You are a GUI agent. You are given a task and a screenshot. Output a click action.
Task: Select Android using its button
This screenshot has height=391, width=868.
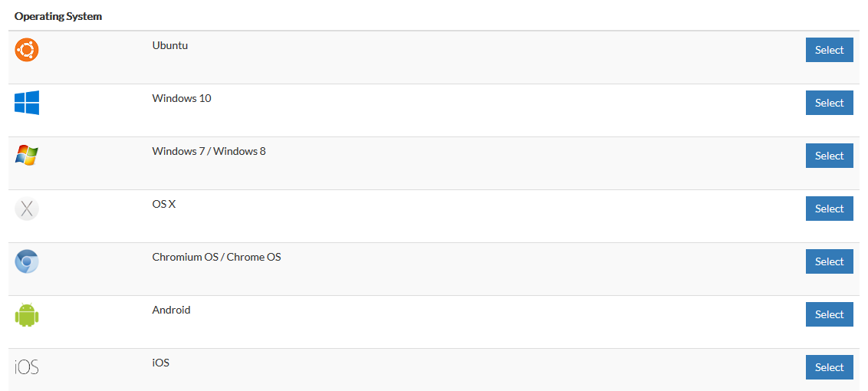[x=829, y=314]
